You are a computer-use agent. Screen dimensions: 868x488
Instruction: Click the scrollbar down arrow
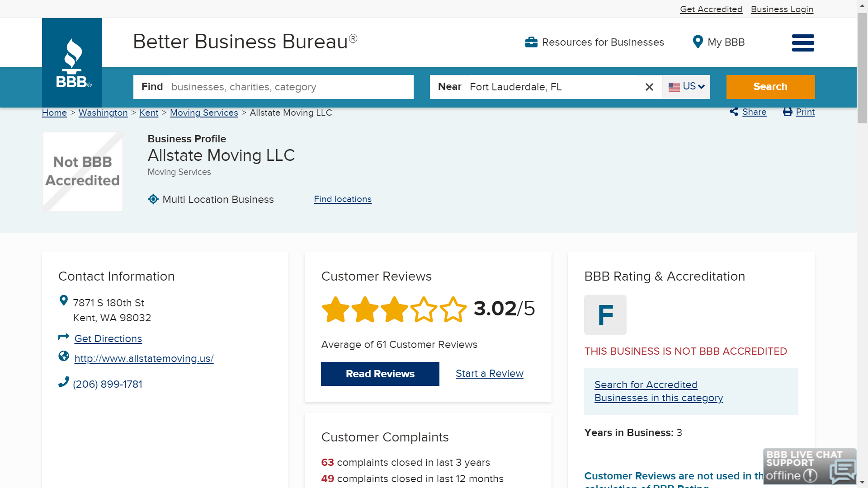(x=863, y=482)
